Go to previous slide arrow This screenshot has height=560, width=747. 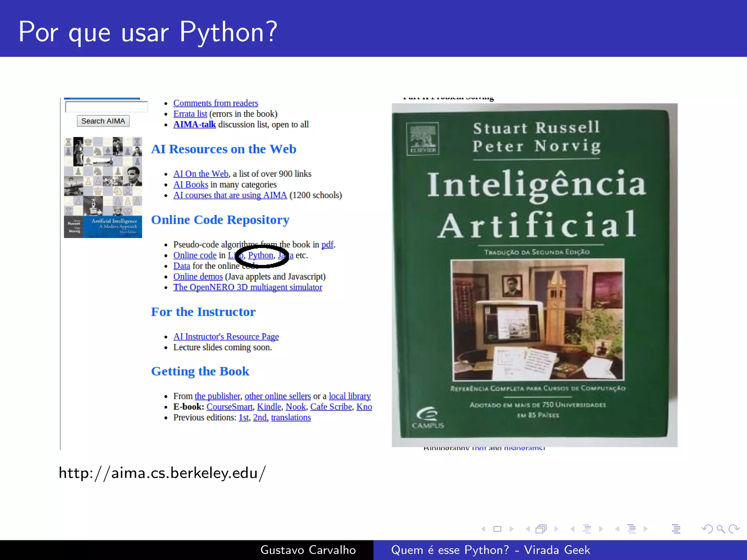coord(483,529)
